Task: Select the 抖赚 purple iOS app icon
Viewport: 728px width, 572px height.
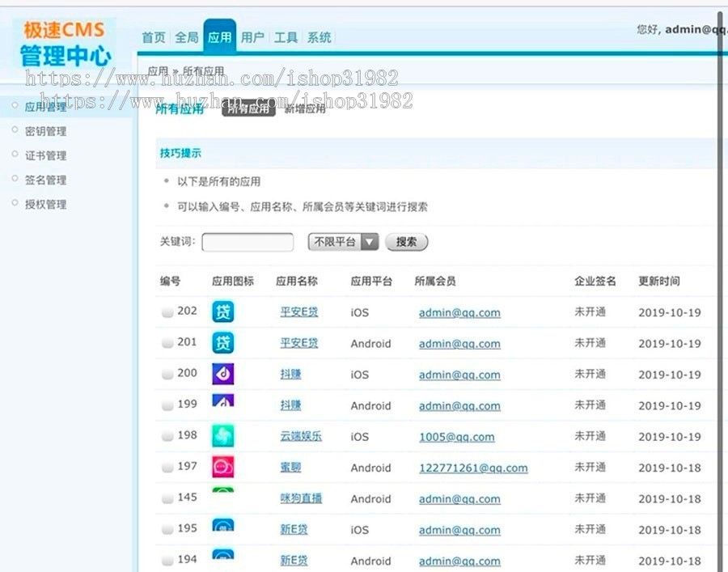Action: [x=222, y=373]
